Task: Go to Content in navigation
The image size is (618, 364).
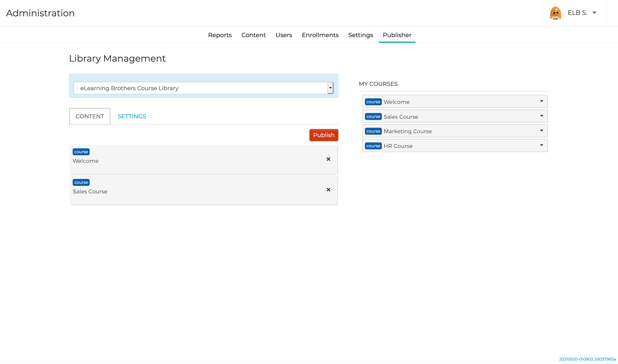Action: 253,35
